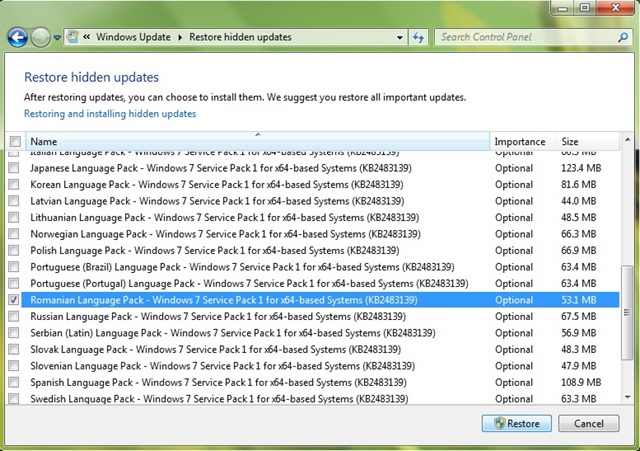Select Serbian (Latin) Language Pack row text
The width and height of the screenshot is (640, 451).
233,333
